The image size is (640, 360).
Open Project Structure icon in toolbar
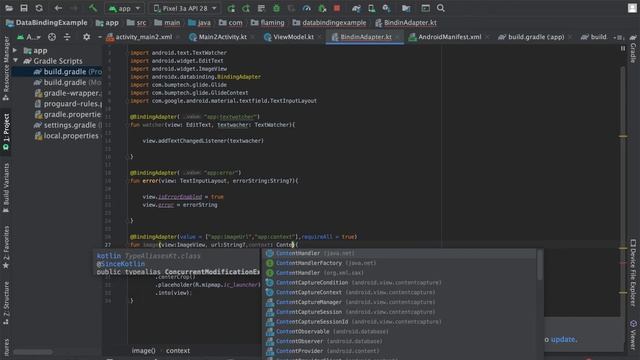[x=406, y=8]
